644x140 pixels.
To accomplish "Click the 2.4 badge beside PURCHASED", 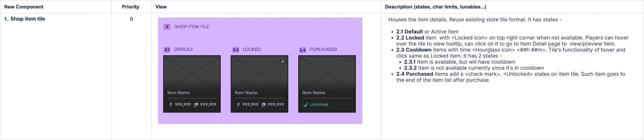I will 303,50.
